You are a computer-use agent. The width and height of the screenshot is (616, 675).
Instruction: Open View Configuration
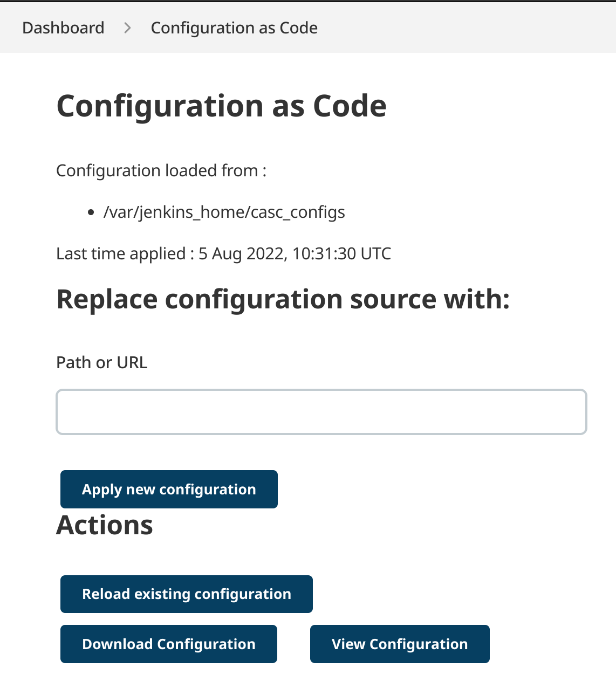(399, 644)
